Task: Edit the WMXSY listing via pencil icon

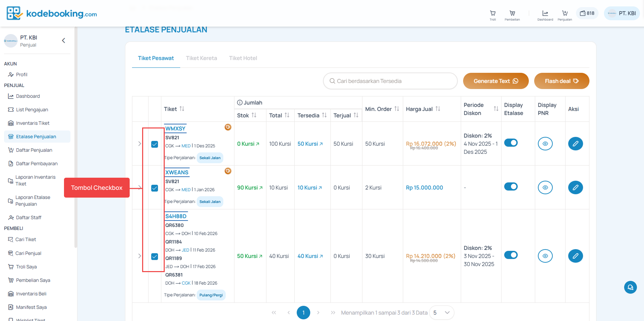Action: click(x=575, y=143)
